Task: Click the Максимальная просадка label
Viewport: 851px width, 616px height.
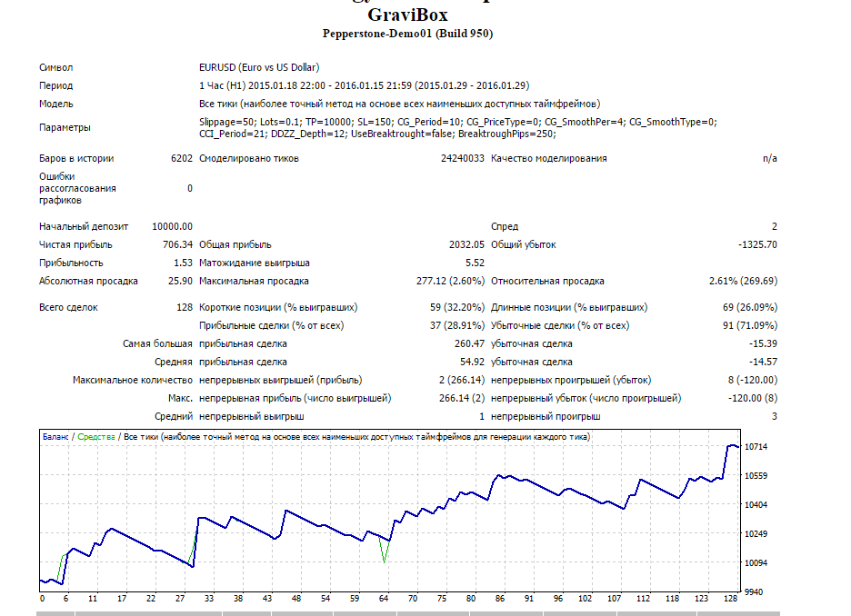Action: click(254, 281)
